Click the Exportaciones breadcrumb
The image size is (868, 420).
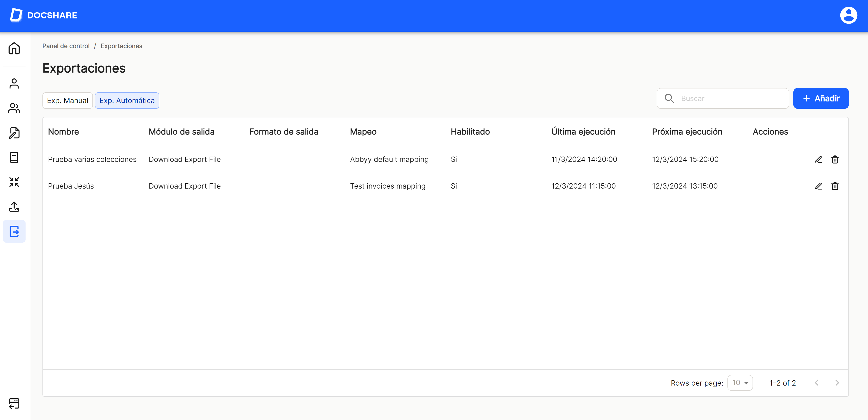[121, 46]
